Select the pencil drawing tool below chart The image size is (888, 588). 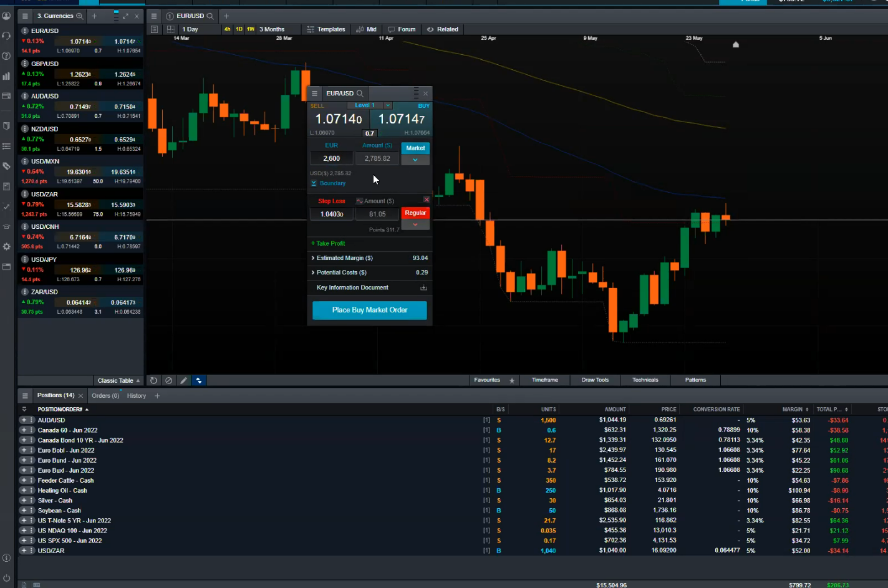tap(183, 380)
